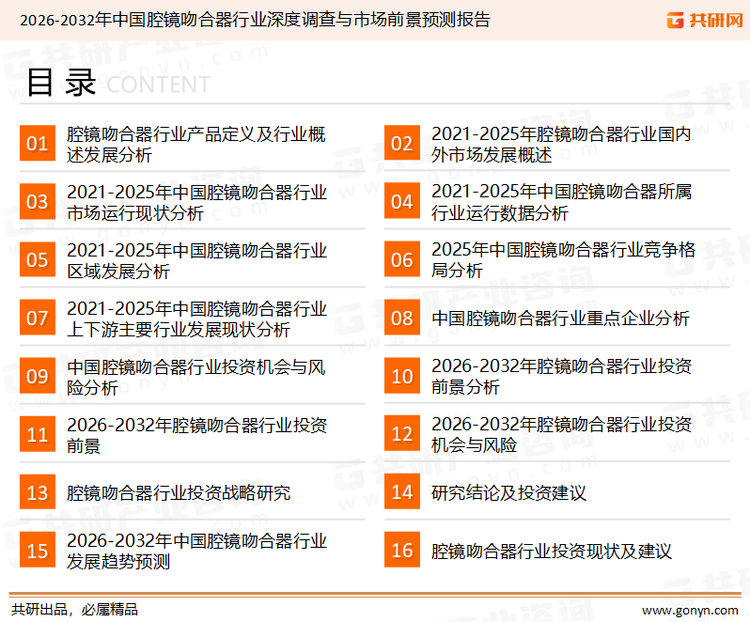Select chapter 研究结论及投资建议
750x622 pixels.
click(508, 493)
